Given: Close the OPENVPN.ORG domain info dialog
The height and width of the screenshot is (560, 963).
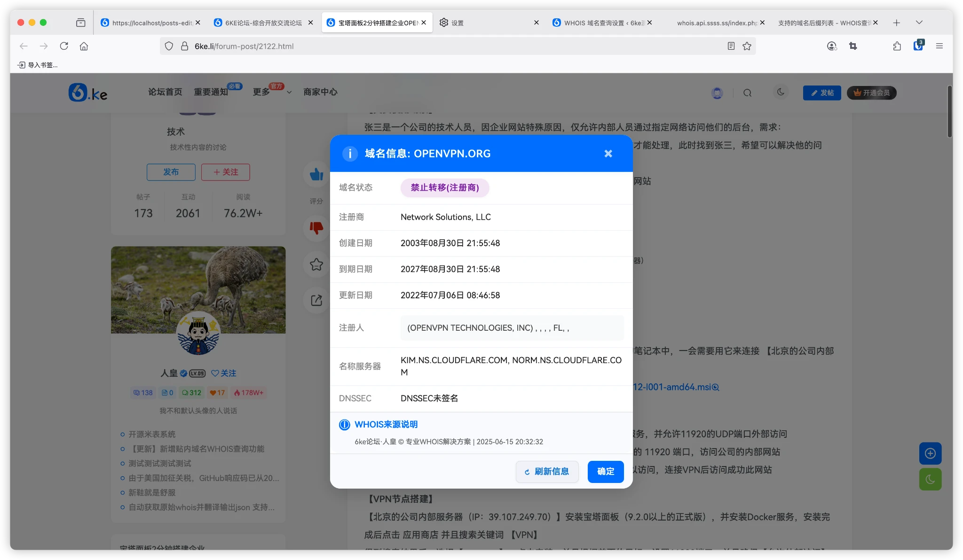Looking at the screenshot, I should [x=608, y=154].
